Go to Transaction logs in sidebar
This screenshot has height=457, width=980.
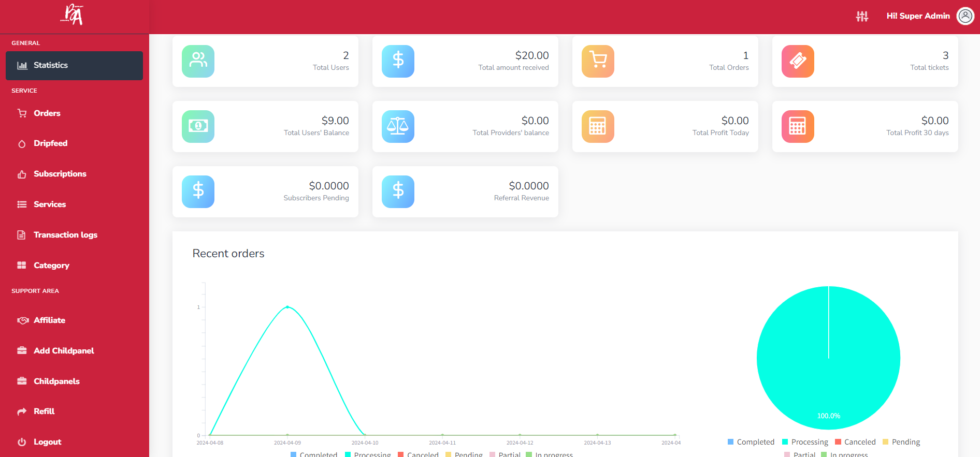[65, 235]
